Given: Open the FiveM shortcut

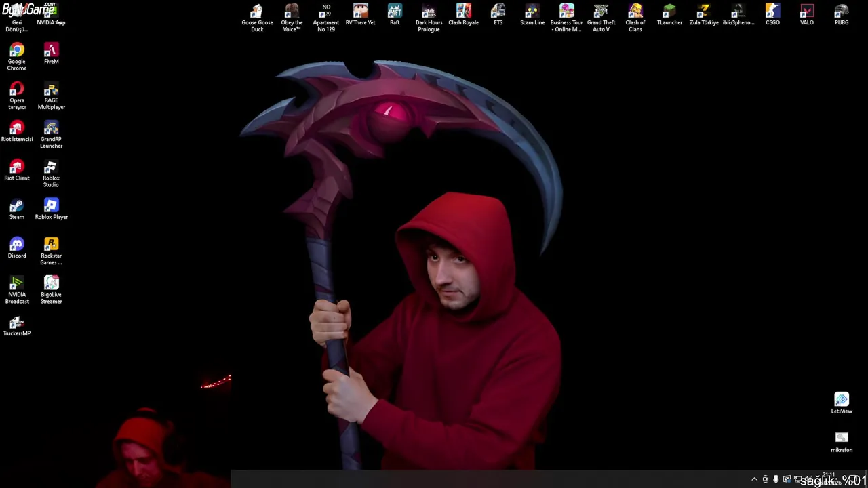Looking at the screenshot, I should click(x=51, y=54).
